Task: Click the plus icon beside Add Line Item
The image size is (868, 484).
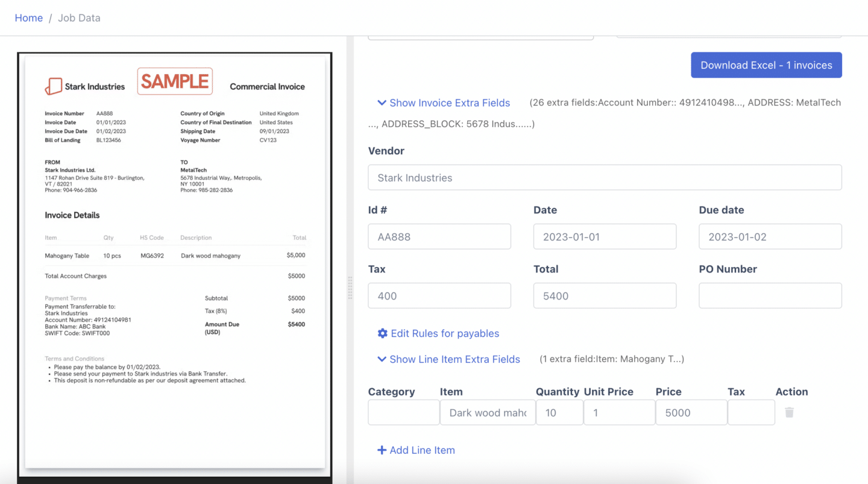Action: [382, 450]
